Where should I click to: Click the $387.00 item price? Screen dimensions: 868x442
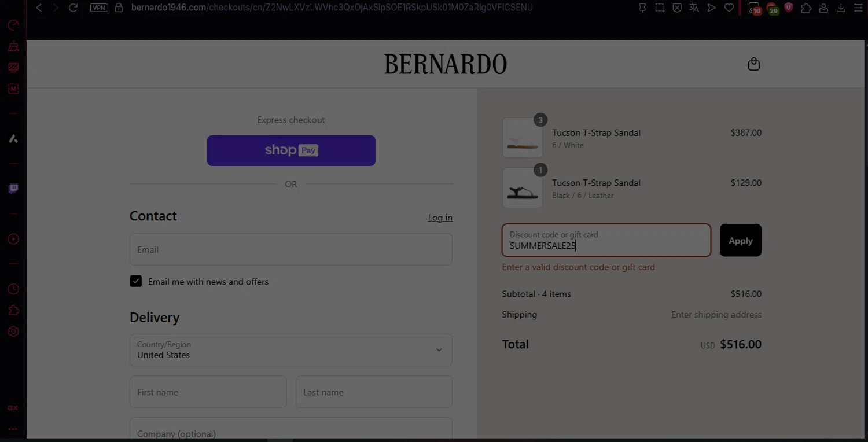(x=746, y=132)
